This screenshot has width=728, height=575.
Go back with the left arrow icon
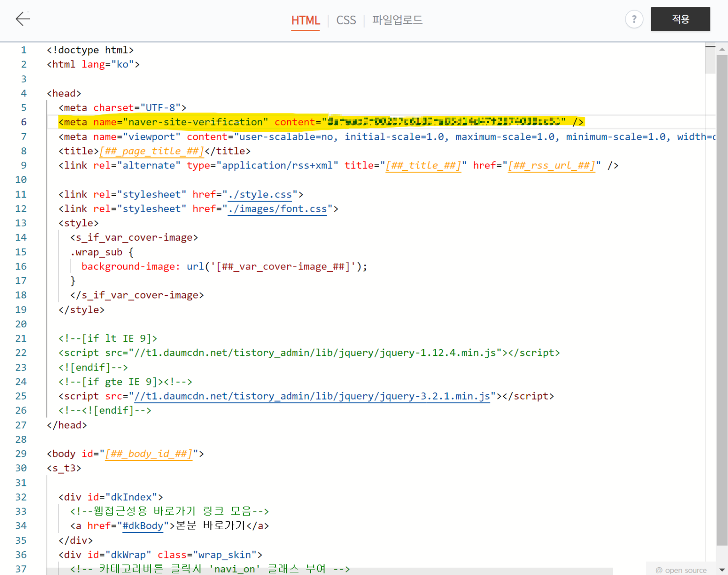[23, 19]
